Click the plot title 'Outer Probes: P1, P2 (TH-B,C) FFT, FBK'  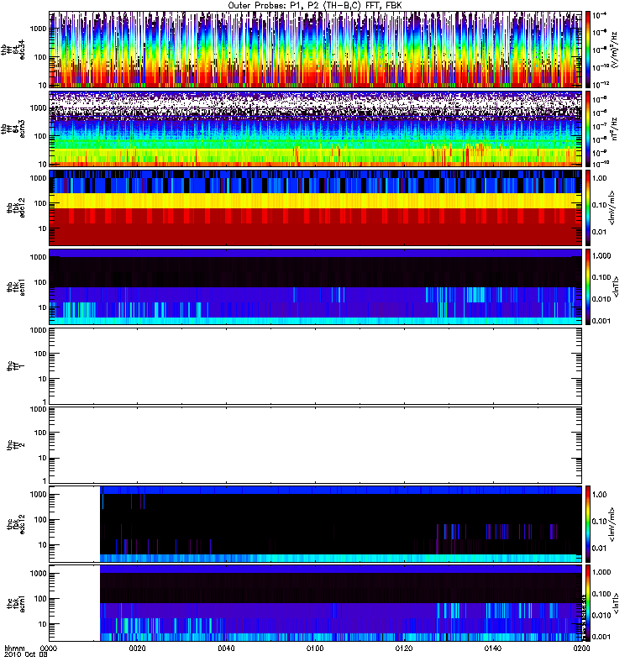pyautogui.click(x=314, y=6)
